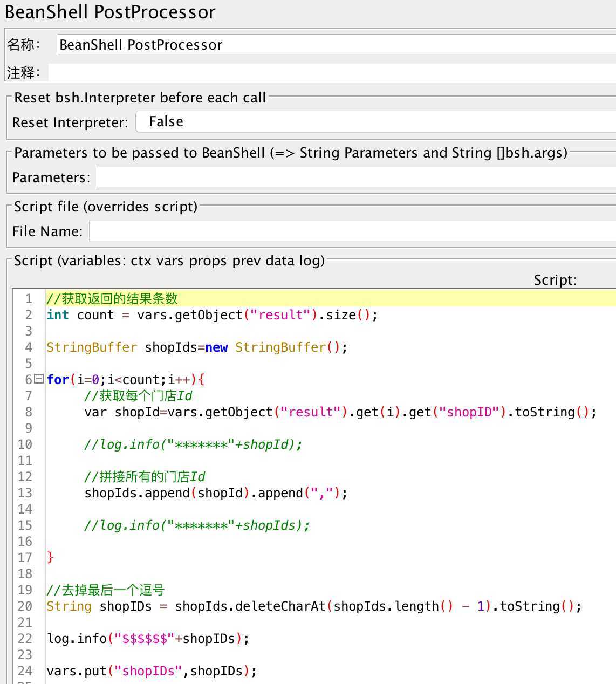Click the 'Reset bsh.Interpreter before each call' label
Screen dimensions: 616x684
coord(140,98)
